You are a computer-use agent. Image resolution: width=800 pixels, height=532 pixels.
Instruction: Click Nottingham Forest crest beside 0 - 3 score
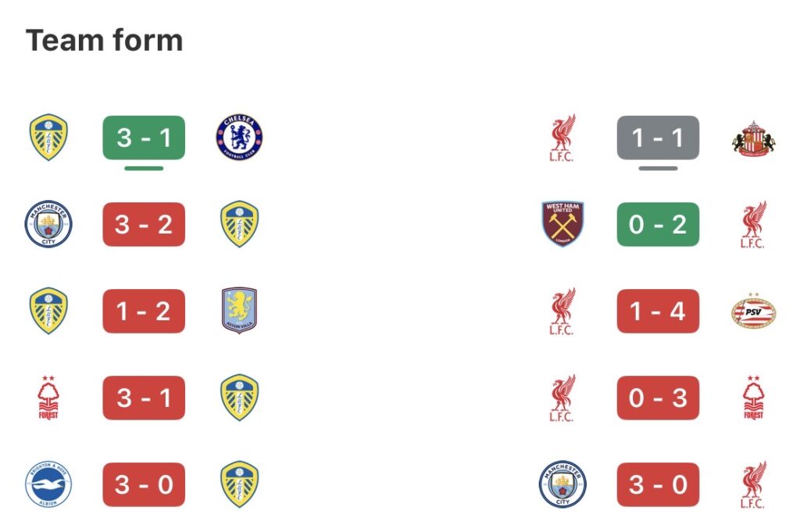[x=753, y=398]
